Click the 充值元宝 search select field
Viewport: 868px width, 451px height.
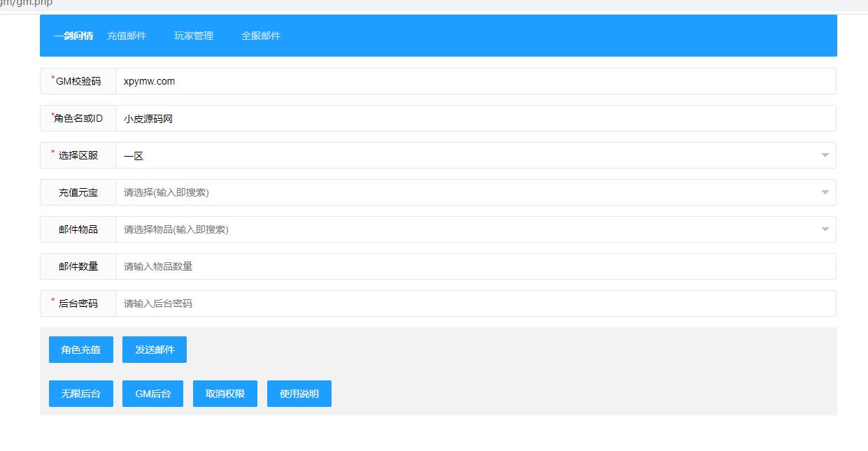462,192
